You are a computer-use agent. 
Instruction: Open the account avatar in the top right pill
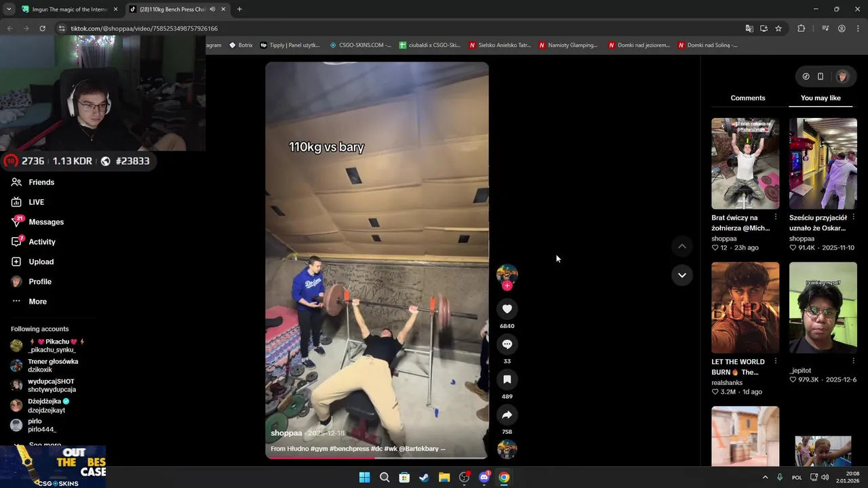[842, 77]
